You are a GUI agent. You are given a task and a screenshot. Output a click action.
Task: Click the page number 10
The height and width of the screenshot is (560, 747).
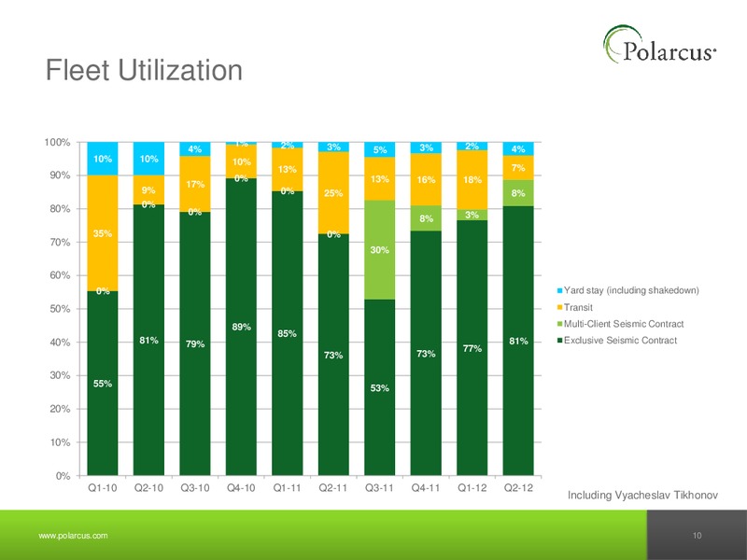697,535
